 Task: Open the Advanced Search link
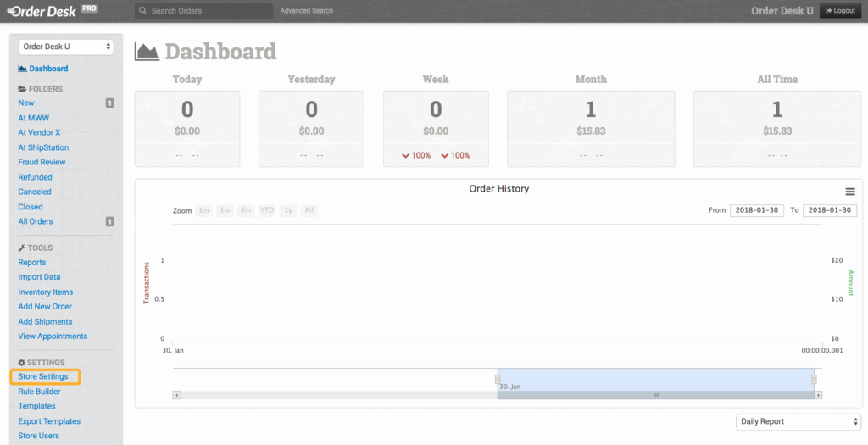click(306, 11)
